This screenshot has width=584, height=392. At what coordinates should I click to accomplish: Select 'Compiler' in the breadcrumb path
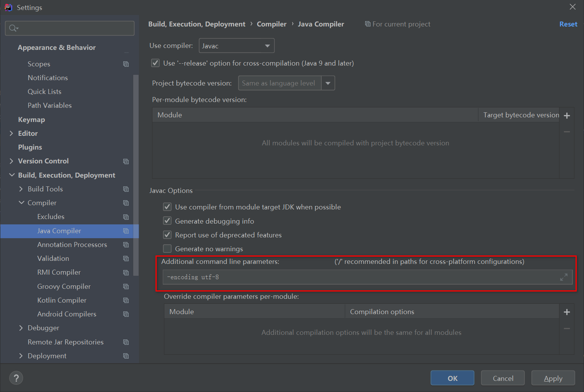click(x=271, y=24)
